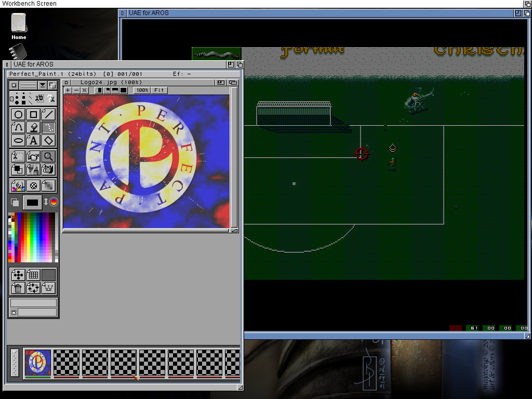This screenshot has height=399, width=532.
Task: Click the five-dot symmetry tool icon
Action: point(18,275)
